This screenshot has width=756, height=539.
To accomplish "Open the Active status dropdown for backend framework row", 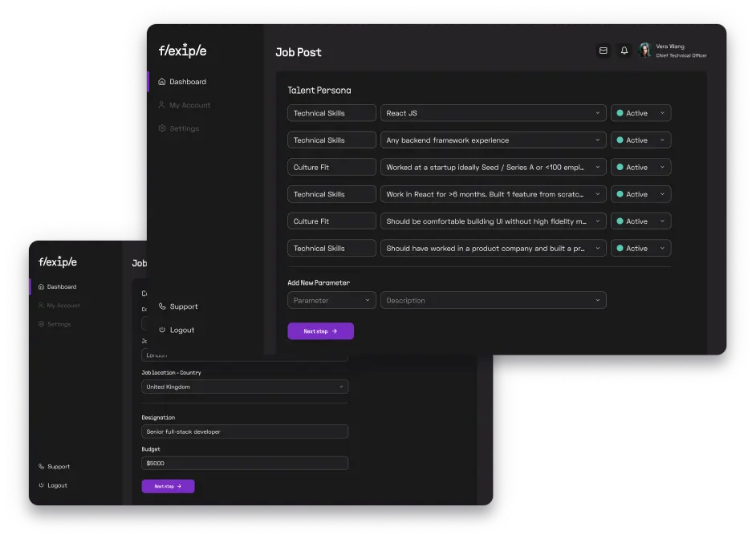I will (x=640, y=140).
